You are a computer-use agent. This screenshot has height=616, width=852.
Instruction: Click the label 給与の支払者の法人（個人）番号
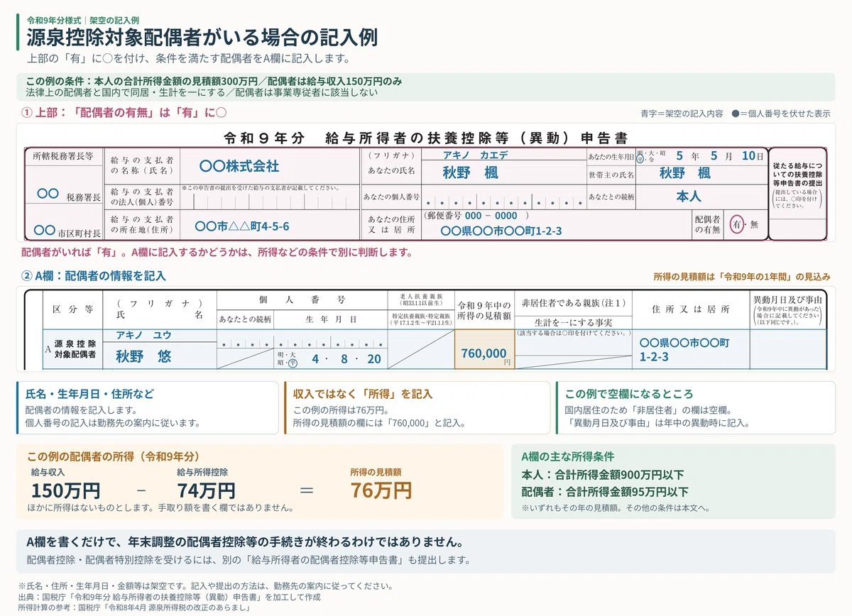[142, 197]
